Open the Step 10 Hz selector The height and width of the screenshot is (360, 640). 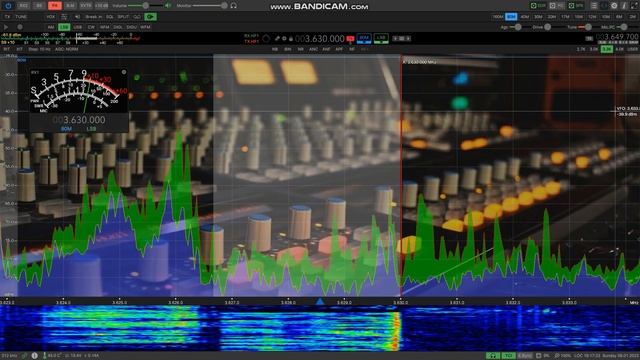39,49
